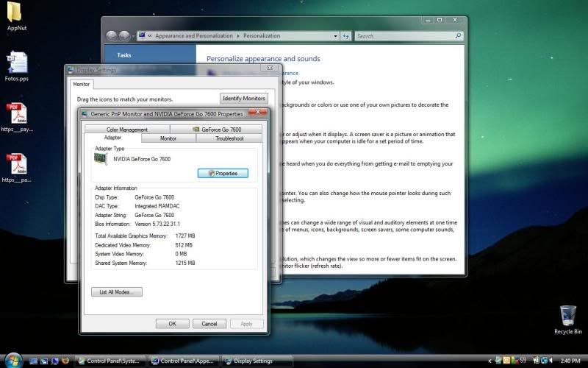The image size is (588, 368).
Task: Click the volume speaker tray icon
Action: 552,361
